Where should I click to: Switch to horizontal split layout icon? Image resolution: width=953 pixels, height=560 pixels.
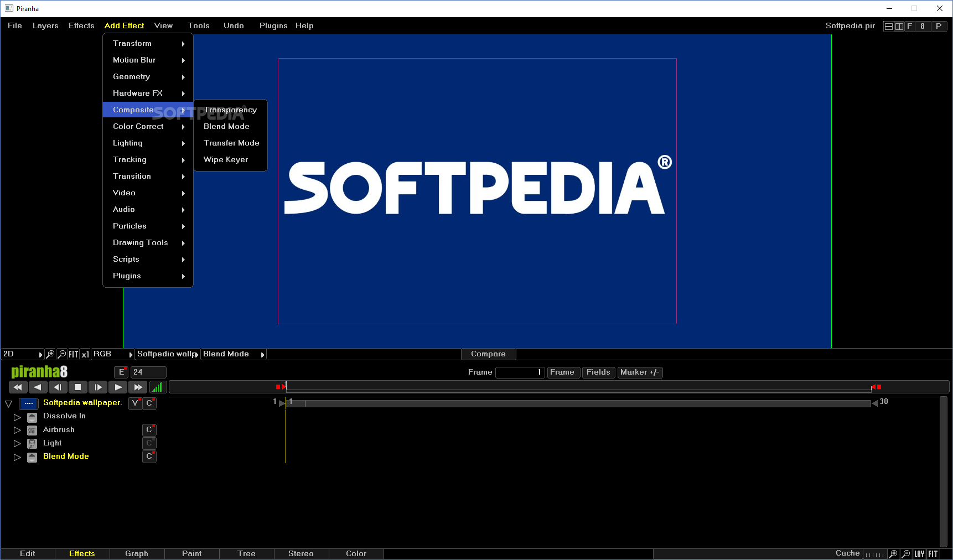click(x=889, y=26)
